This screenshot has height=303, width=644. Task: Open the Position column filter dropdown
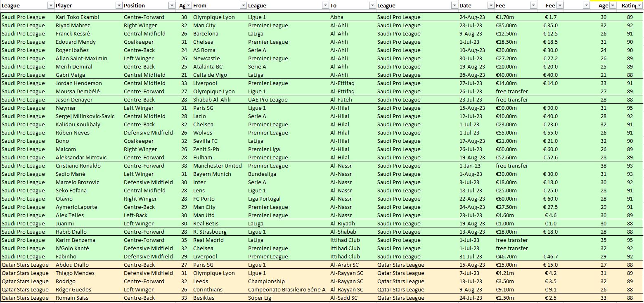tap(172, 5)
